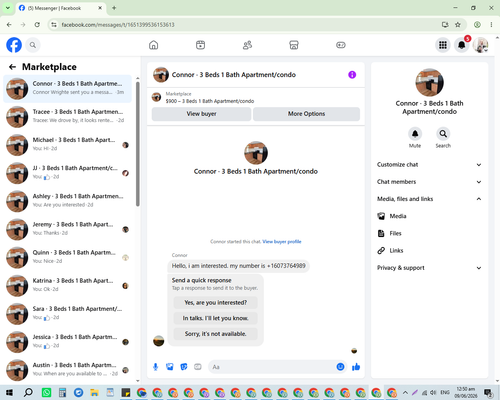Expand Privacy & support section

tap(429, 268)
